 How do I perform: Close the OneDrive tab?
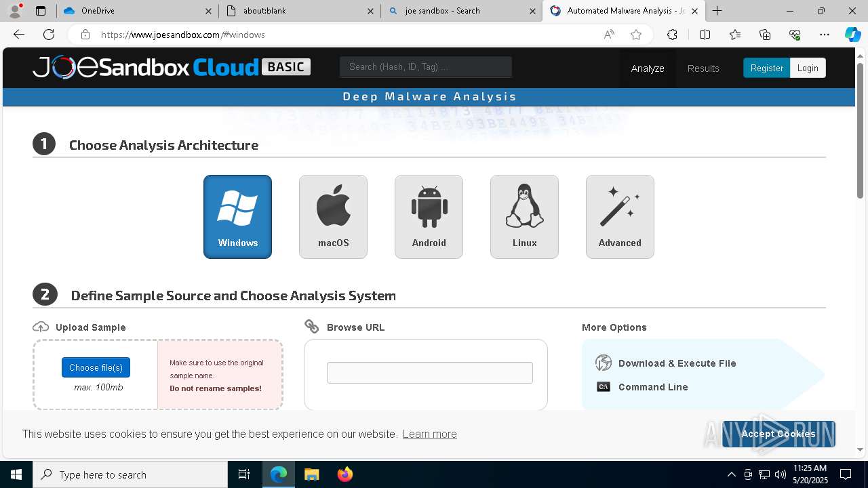point(208,11)
